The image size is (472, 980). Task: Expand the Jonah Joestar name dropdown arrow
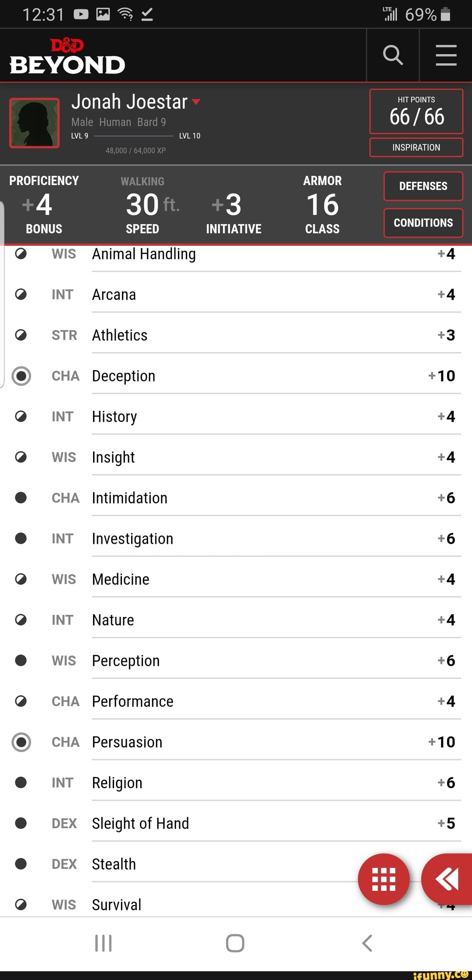(196, 102)
